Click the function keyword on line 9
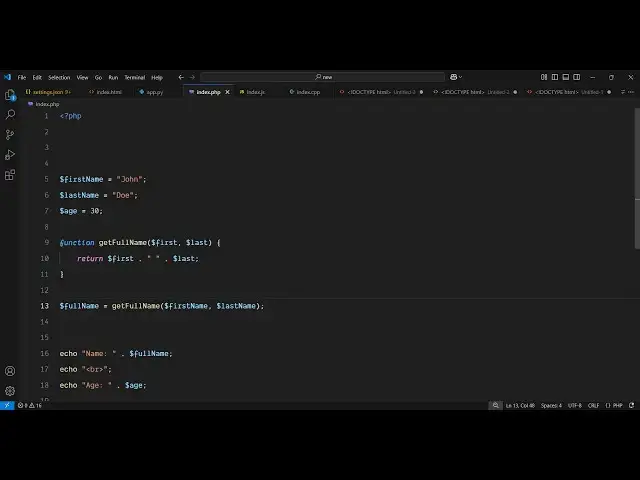Screen dimensions: 640x480 coord(77,242)
